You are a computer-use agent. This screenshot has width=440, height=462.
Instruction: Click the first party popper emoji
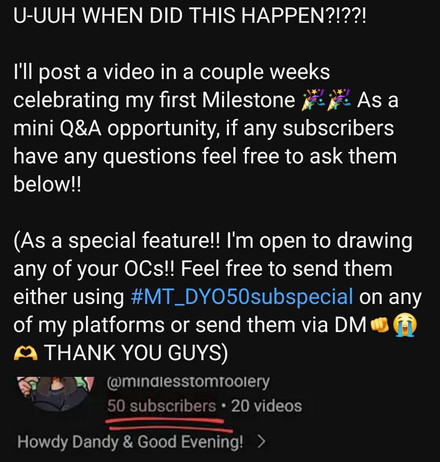pos(312,100)
